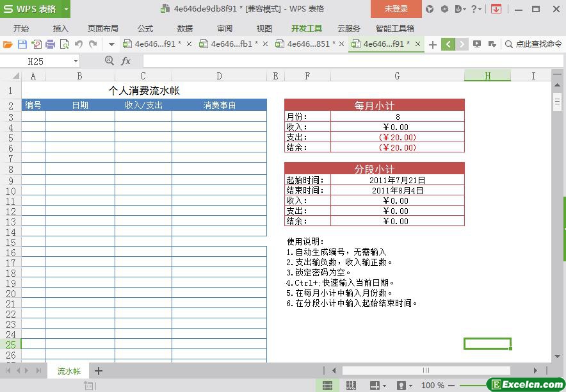The width and height of the screenshot is (566, 392).
Task: Select the 月份 value cell showing 8
Action: pyautogui.click(x=397, y=117)
